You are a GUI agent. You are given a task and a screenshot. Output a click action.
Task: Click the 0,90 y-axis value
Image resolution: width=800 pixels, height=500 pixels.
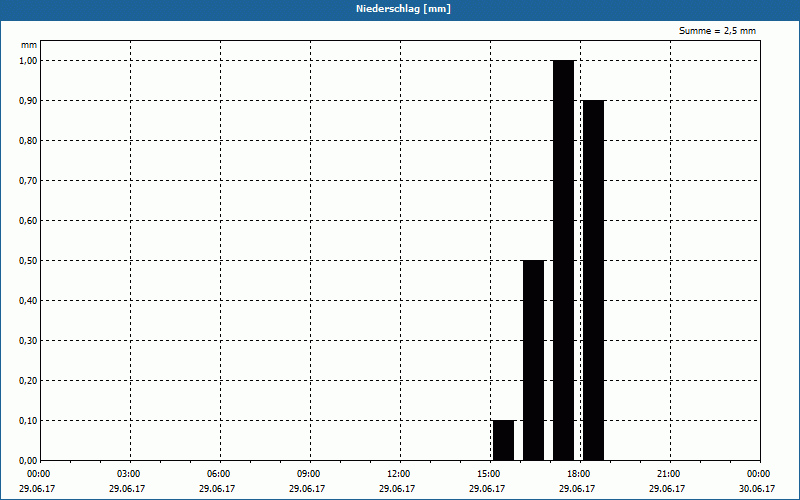[x=28, y=101]
